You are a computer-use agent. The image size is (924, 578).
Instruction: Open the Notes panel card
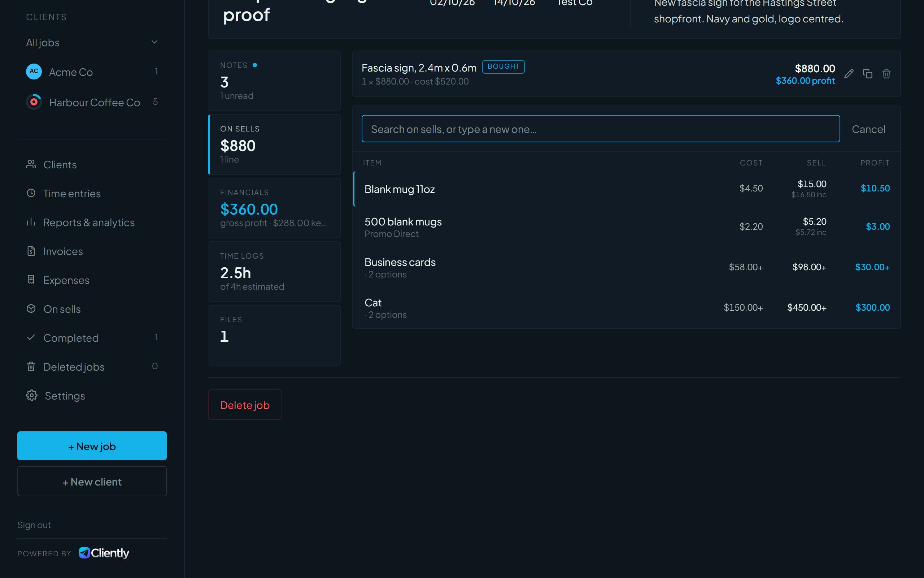point(274,81)
